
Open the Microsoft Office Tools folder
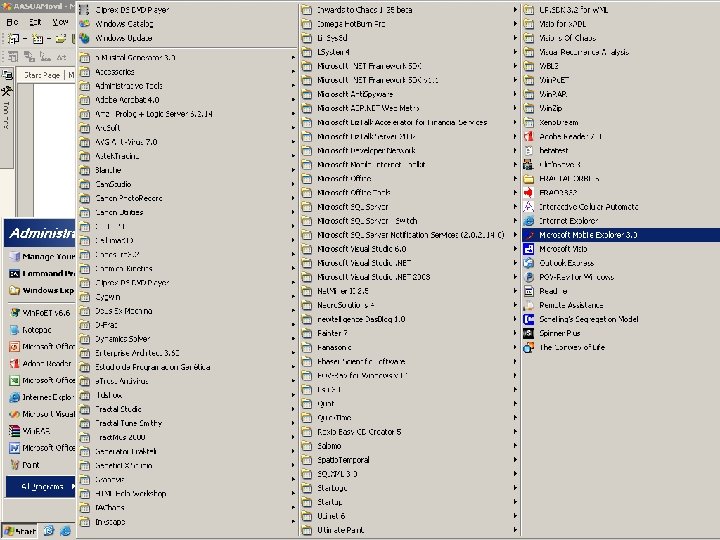410,193
